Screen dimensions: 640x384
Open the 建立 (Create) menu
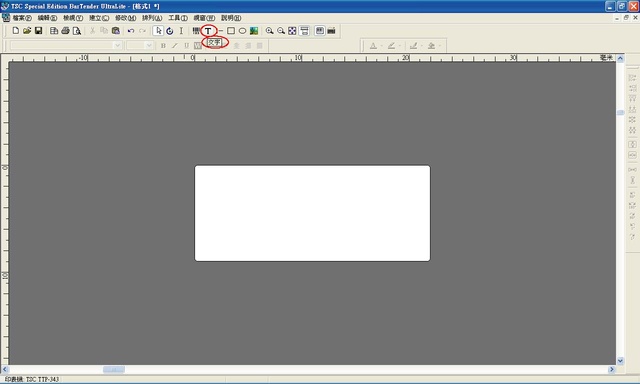coord(99,18)
